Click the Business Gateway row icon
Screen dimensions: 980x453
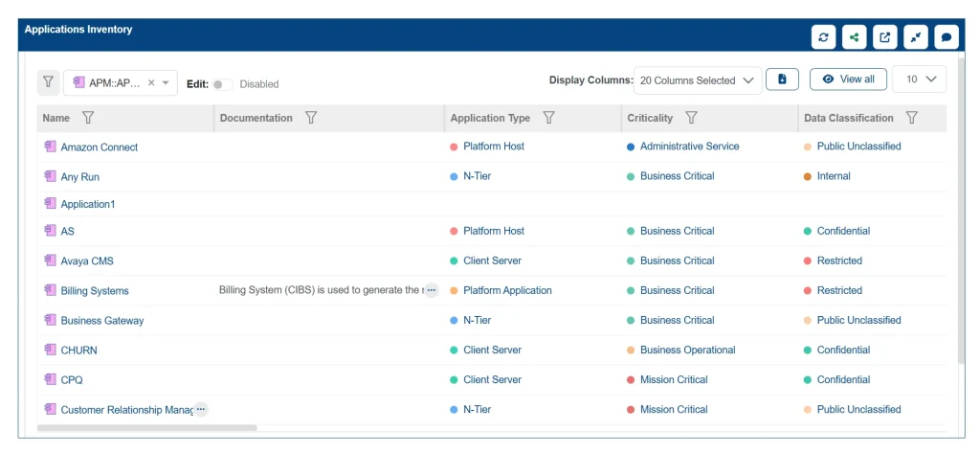click(50, 320)
